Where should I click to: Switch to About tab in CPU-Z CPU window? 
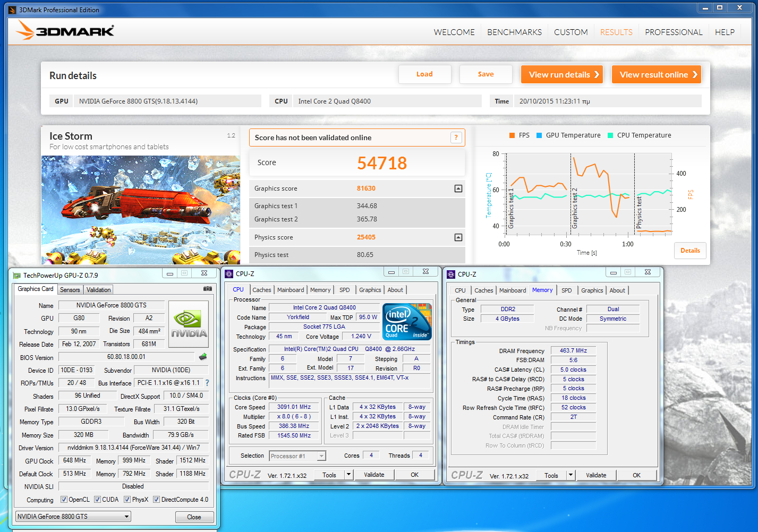tap(395, 290)
